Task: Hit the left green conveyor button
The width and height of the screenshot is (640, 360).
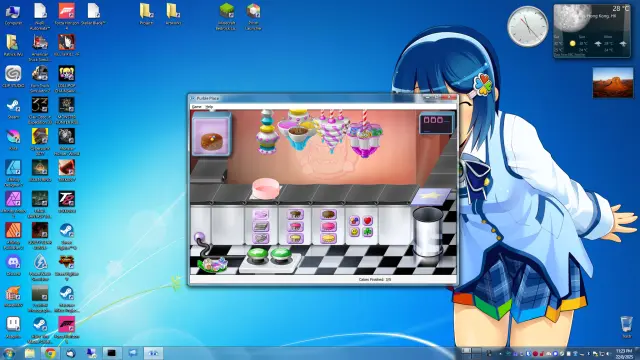Action: click(257, 255)
